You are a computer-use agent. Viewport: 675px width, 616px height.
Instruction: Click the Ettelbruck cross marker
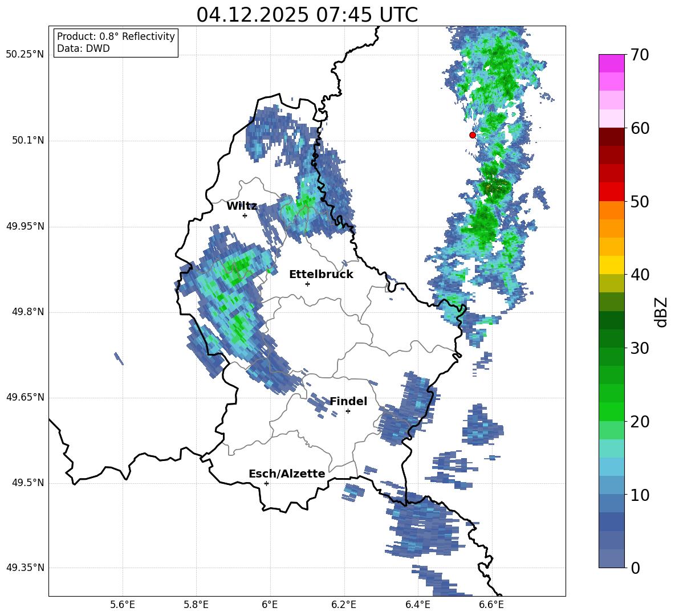point(307,284)
